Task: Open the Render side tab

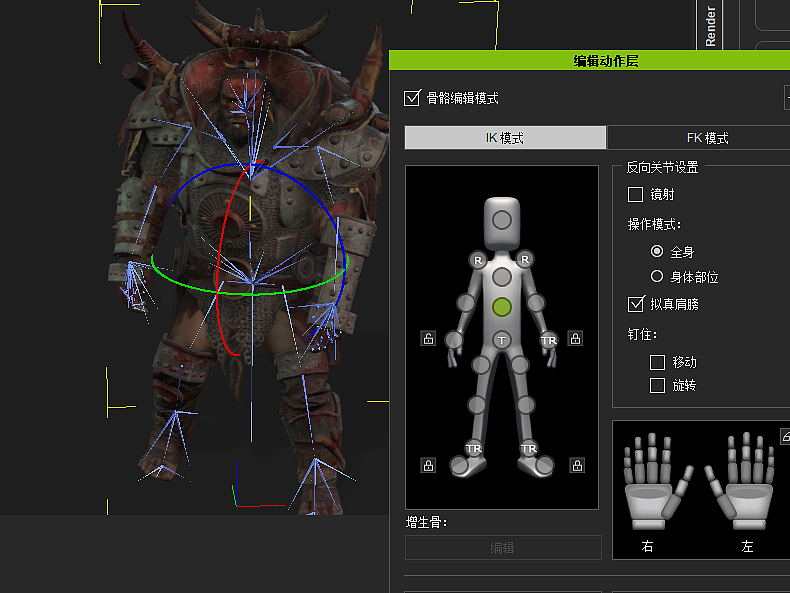Action: 710,25
